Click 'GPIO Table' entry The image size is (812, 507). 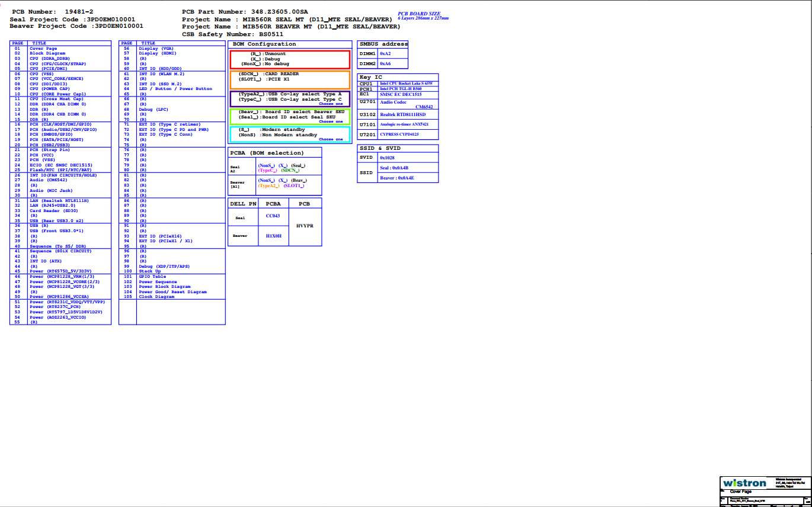[152, 277]
